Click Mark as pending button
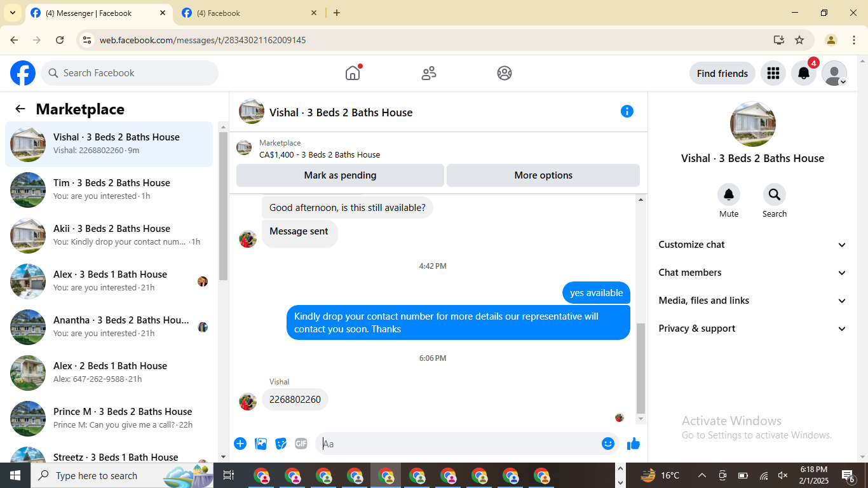 pyautogui.click(x=340, y=175)
